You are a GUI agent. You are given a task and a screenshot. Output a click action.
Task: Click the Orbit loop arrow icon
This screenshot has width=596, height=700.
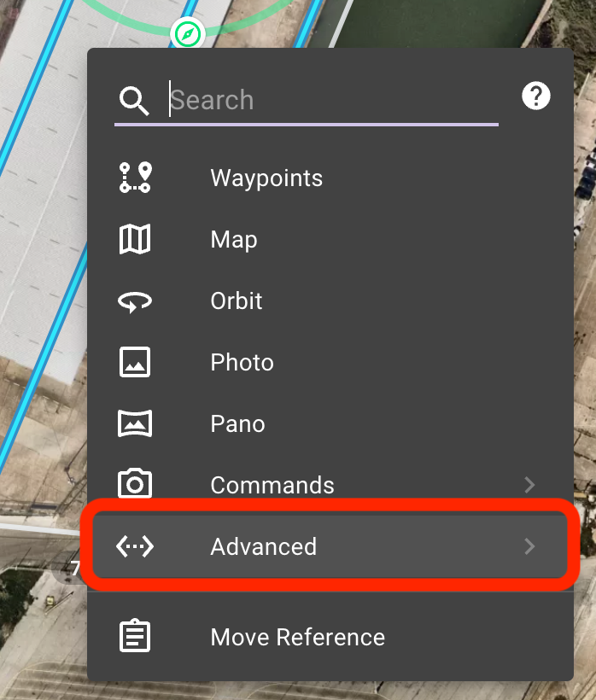click(135, 302)
